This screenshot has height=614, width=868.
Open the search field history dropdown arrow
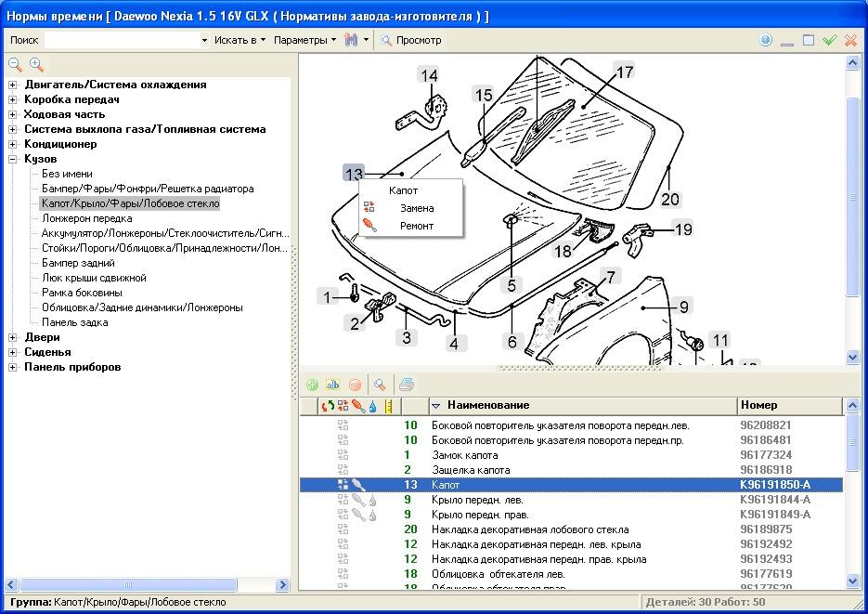tap(204, 40)
